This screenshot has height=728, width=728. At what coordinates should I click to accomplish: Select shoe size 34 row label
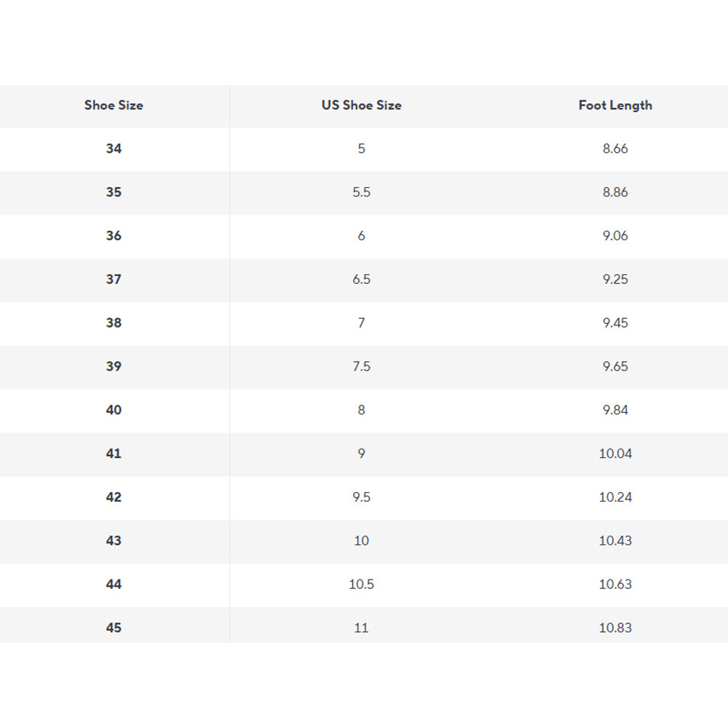coord(114,149)
